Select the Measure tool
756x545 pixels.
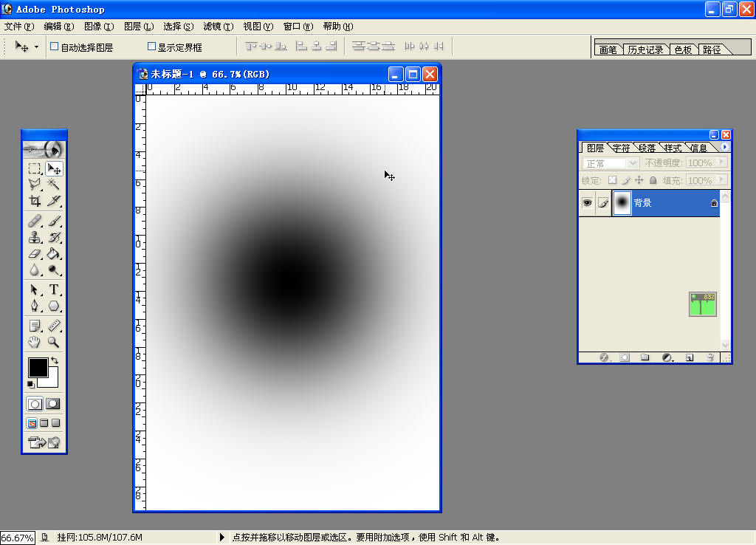tap(54, 326)
